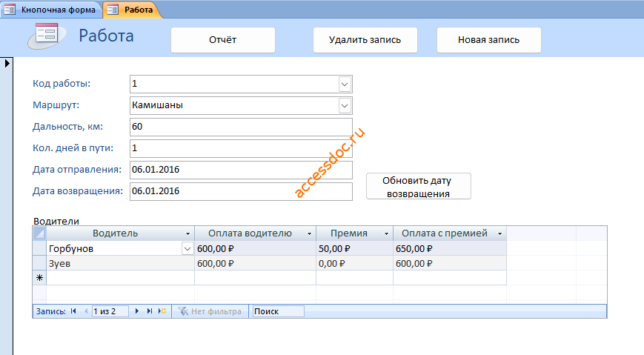The image size is (644, 355).
Task: Click Обновить дату возвращения button
Action: click(419, 186)
